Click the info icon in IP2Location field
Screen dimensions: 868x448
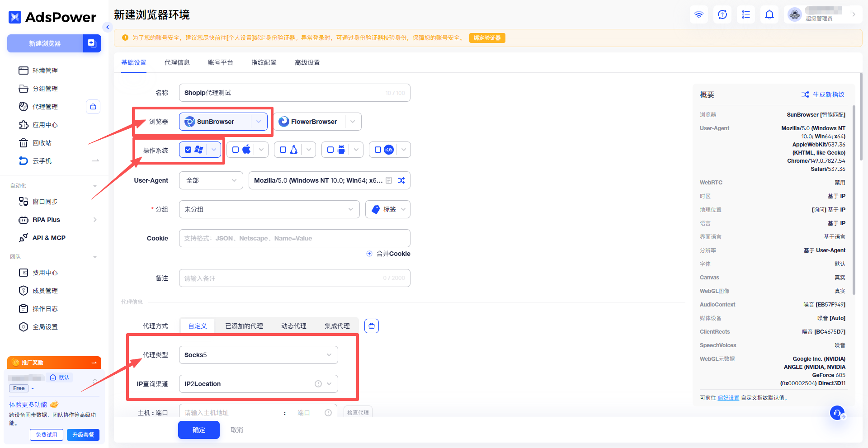[x=318, y=384]
